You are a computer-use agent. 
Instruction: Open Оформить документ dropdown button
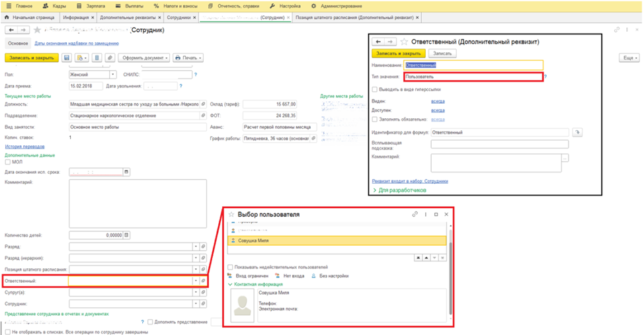coord(144,58)
